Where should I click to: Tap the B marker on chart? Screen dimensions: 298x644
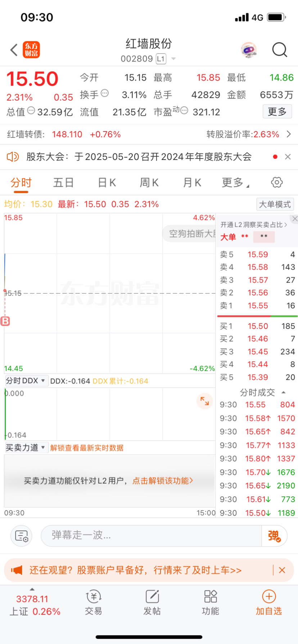[5, 321]
